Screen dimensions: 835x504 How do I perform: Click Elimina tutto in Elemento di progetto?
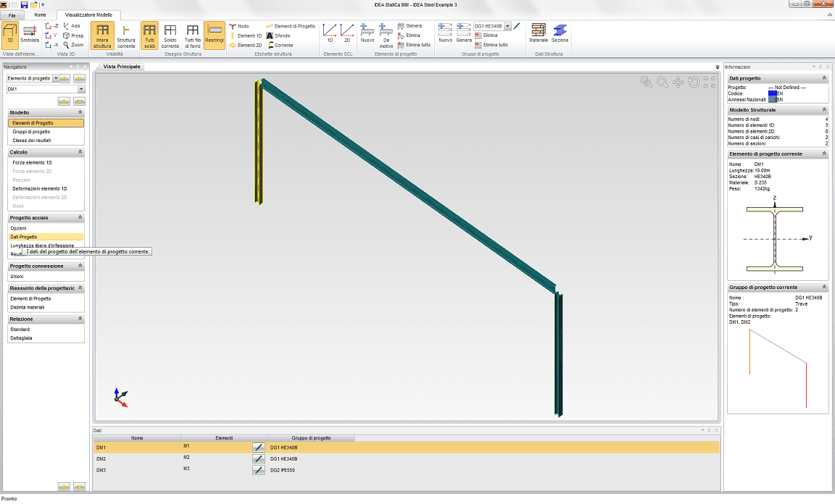click(x=414, y=45)
